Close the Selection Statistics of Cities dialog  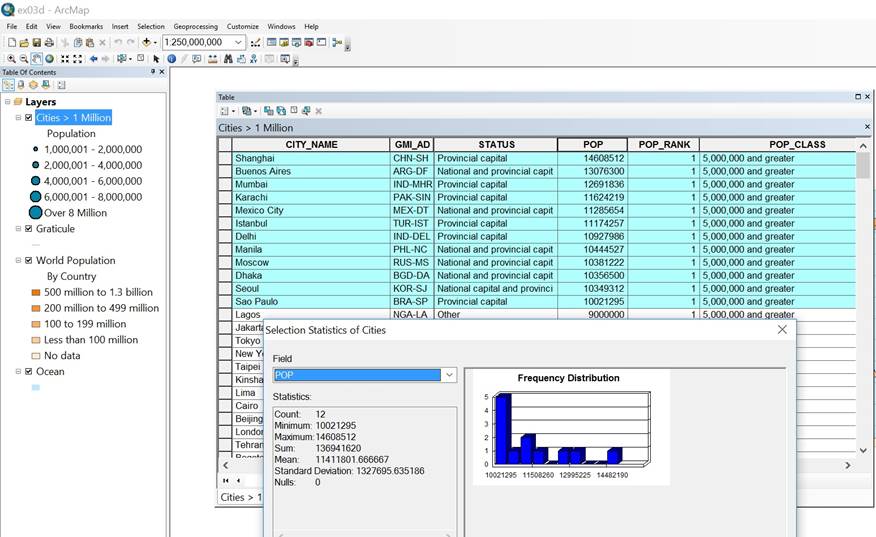[782, 330]
